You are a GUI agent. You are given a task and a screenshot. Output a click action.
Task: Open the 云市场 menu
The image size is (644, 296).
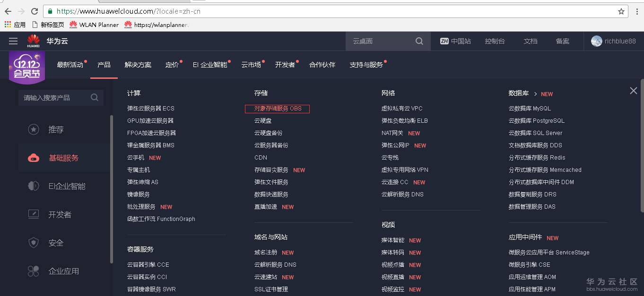(251, 65)
